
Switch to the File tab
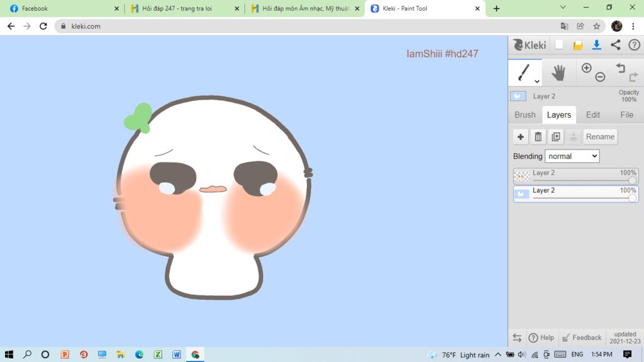point(626,115)
